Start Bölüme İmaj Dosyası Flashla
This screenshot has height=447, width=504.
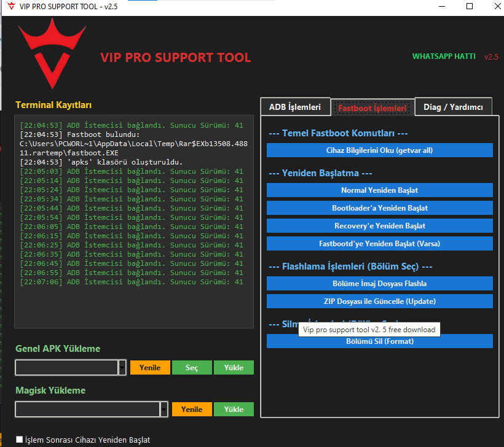coord(379,283)
